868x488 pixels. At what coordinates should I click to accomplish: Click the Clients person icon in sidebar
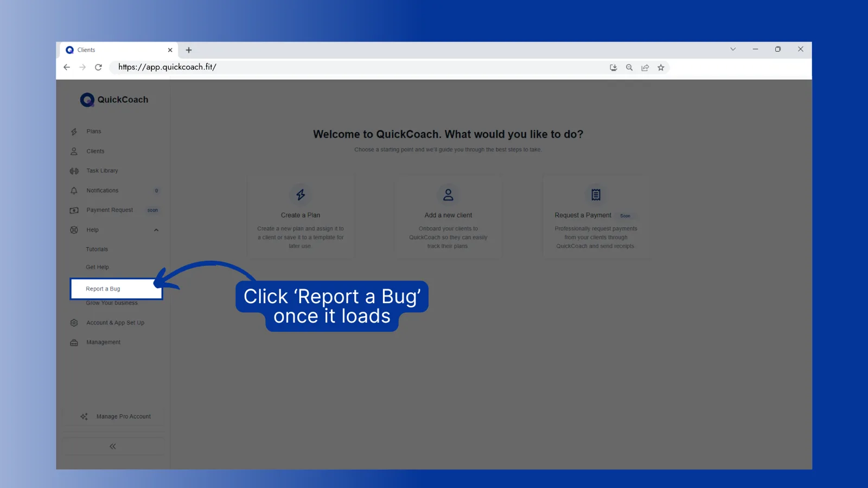pyautogui.click(x=74, y=151)
